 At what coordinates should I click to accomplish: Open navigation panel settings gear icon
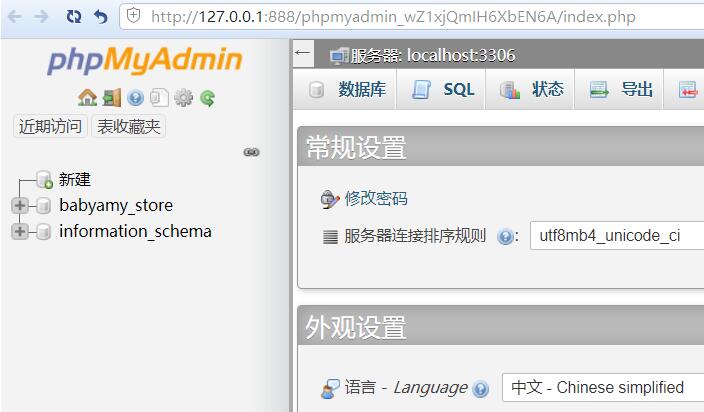tap(183, 97)
